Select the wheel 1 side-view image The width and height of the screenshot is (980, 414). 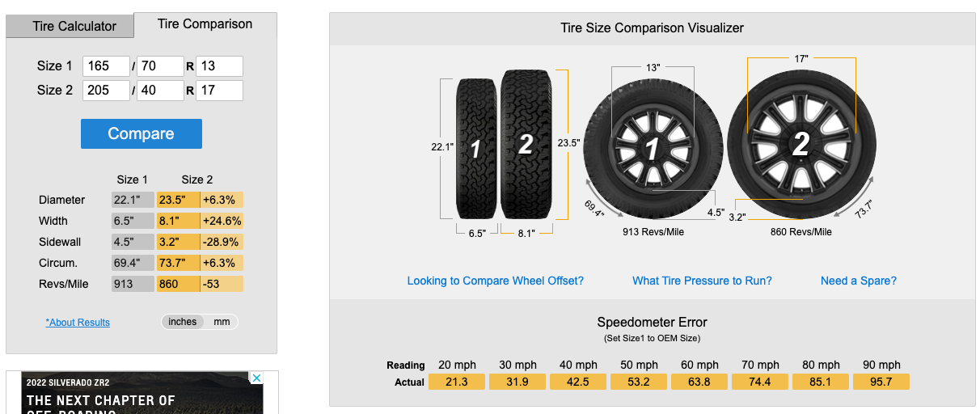click(651, 147)
